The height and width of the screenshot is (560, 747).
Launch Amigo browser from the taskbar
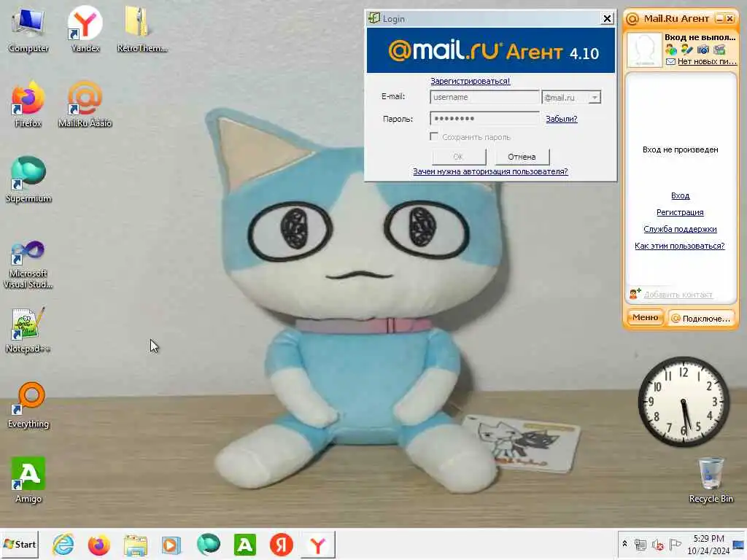click(x=245, y=545)
